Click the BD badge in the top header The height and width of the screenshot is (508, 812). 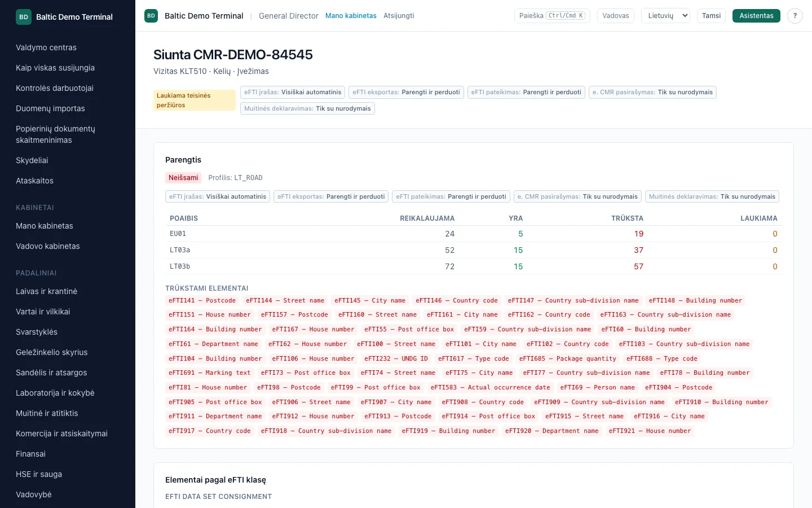(x=151, y=16)
